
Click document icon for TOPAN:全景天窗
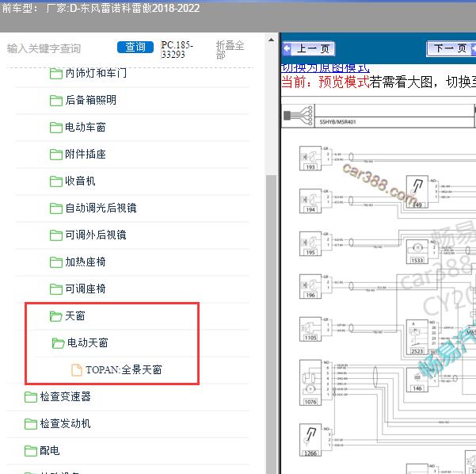tap(77, 370)
